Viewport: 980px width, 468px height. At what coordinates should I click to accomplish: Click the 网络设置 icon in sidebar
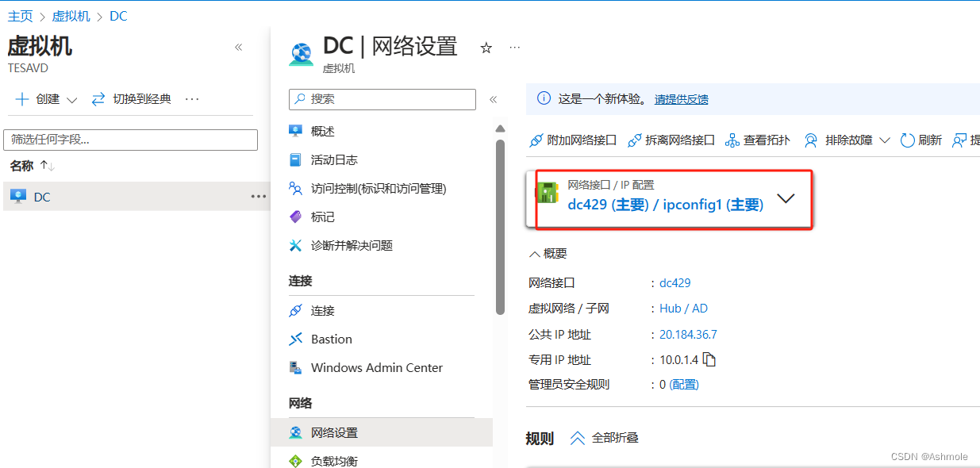pos(296,432)
